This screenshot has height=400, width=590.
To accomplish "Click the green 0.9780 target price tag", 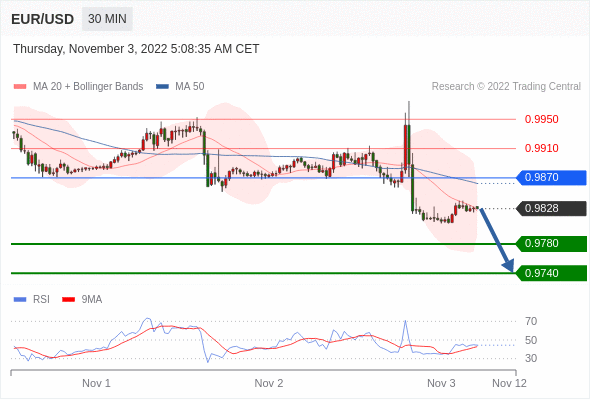I will tap(551, 244).
